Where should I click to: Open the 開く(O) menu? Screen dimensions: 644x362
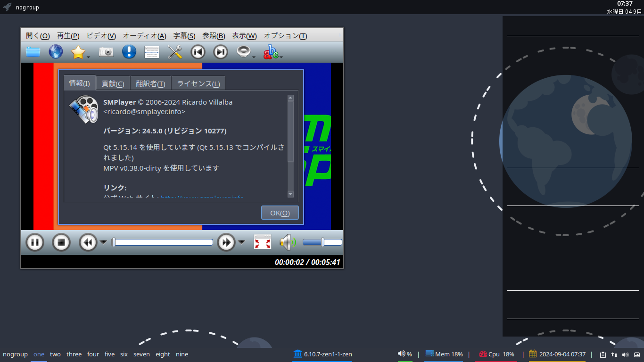(x=38, y=35)
